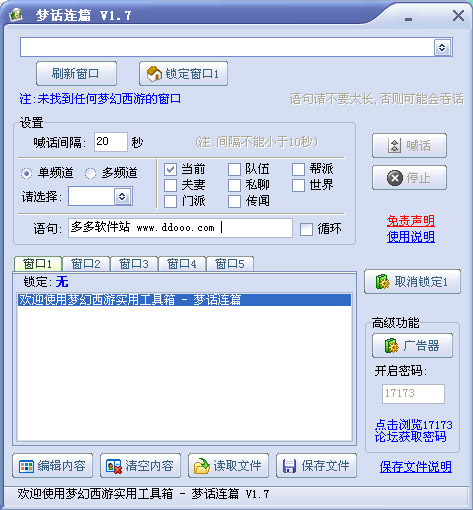Enable the 帮派 channel checkbox
Screen dimensions: 473x510
click(298, 169)
